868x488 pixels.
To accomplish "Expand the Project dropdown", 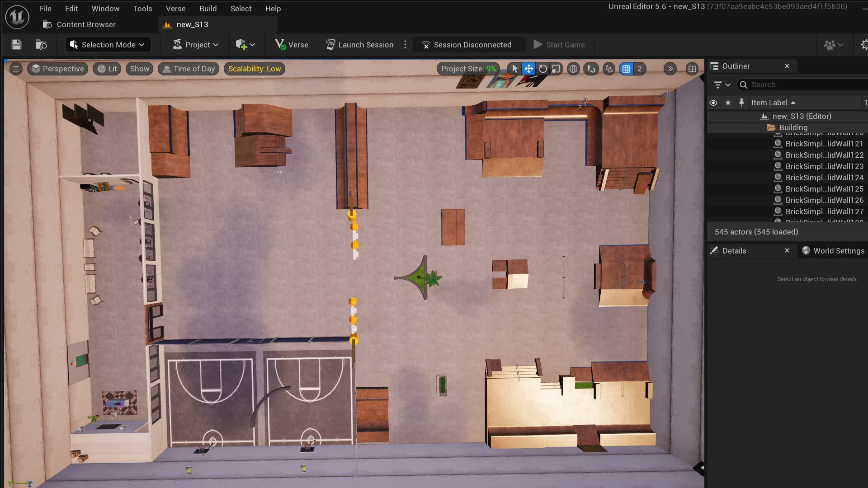I will 195,44.
